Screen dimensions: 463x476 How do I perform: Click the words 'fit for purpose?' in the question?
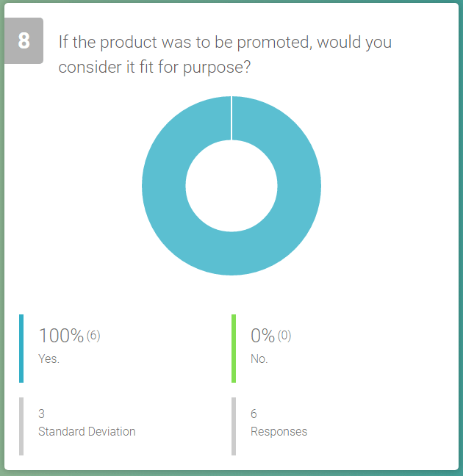coord(199,67)
